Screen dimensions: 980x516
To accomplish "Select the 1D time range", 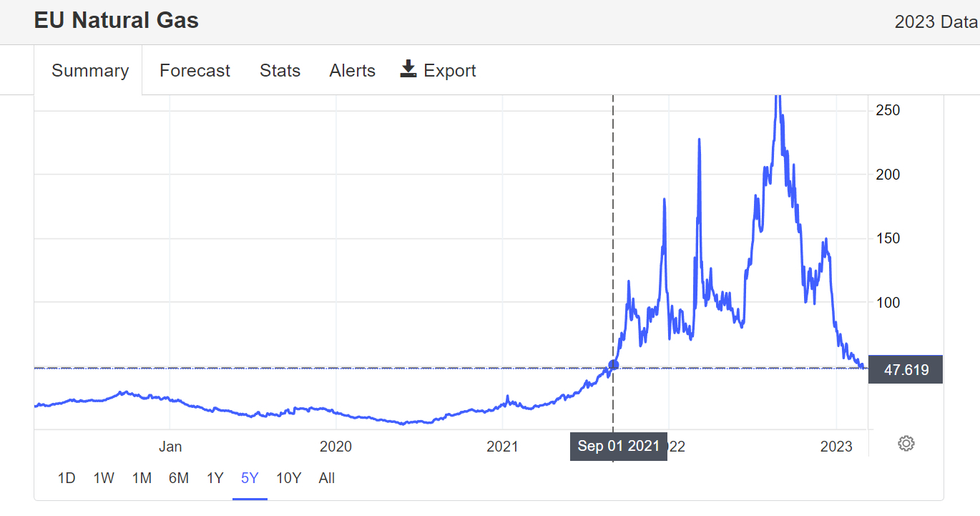I will [x=67, y=478].
